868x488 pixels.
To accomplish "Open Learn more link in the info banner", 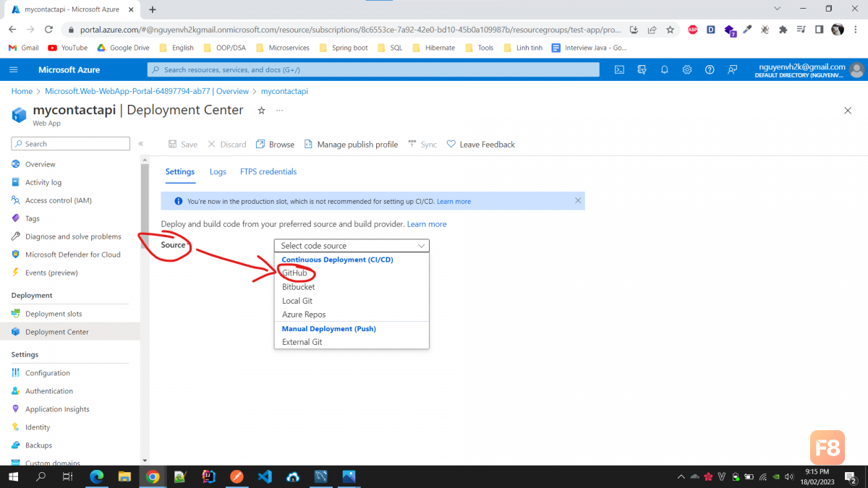I will pyautogui.click(x=454, y=202).
